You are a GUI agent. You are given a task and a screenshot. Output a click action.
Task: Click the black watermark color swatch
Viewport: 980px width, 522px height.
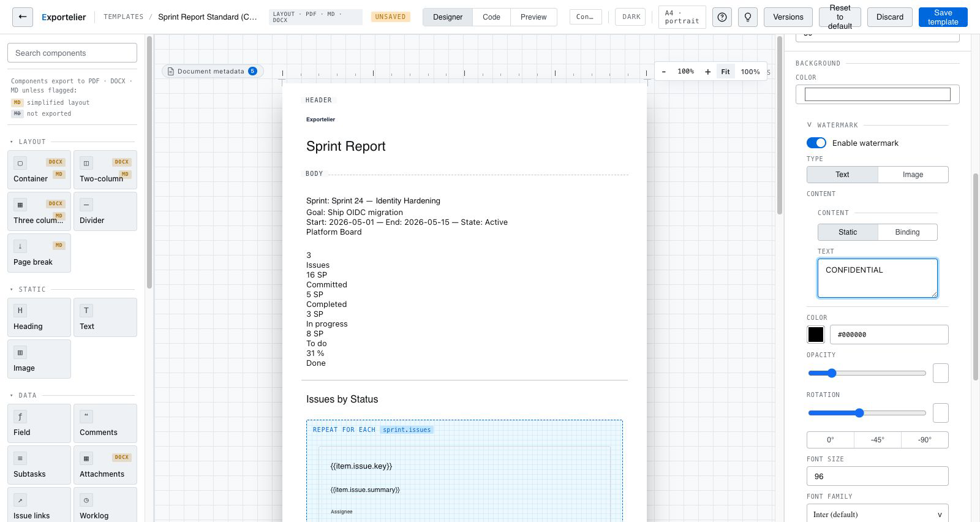tap(816, 335)
